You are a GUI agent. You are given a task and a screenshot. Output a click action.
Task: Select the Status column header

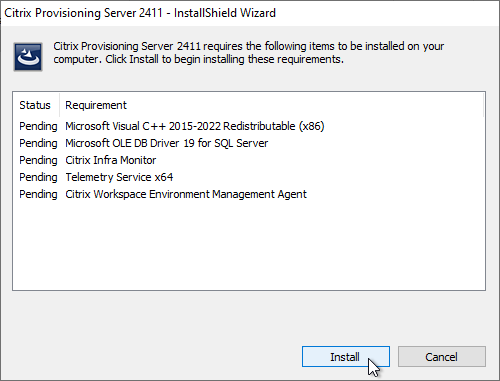pyautogui.click(x=36, y=105)
